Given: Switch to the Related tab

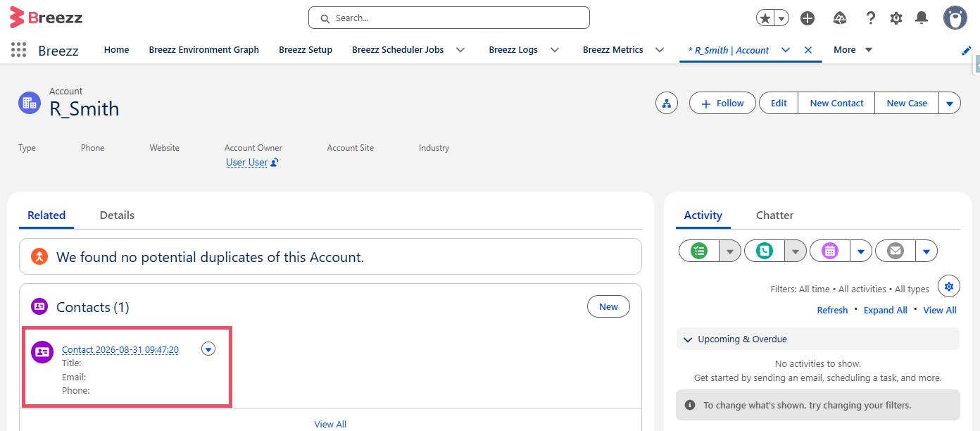Looking at the screenshot, I should (46, 216).
